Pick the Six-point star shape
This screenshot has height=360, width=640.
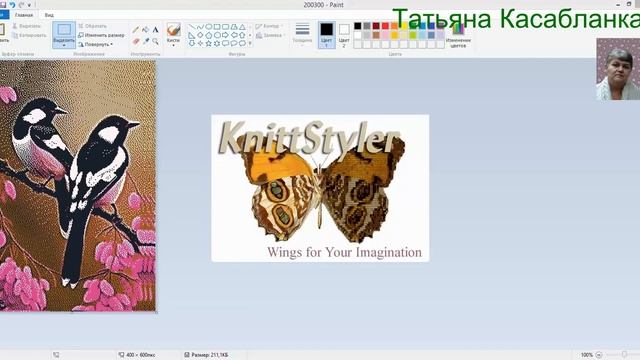pos(217,43)
